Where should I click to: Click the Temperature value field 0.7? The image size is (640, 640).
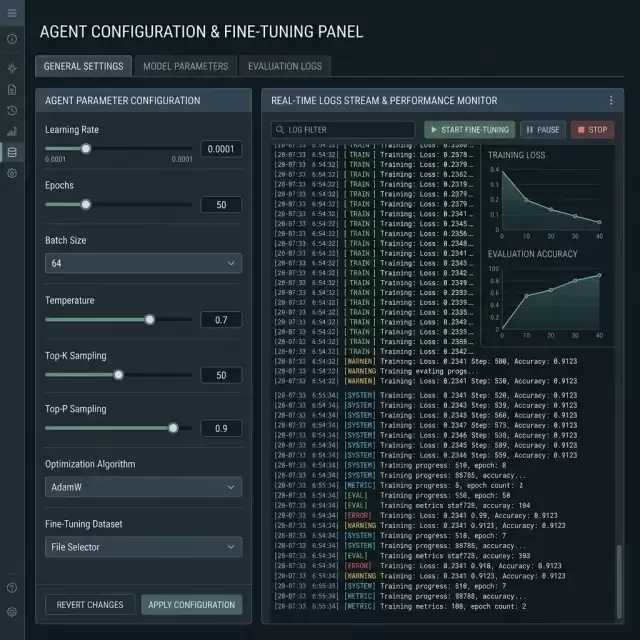(x=221, y=320)
